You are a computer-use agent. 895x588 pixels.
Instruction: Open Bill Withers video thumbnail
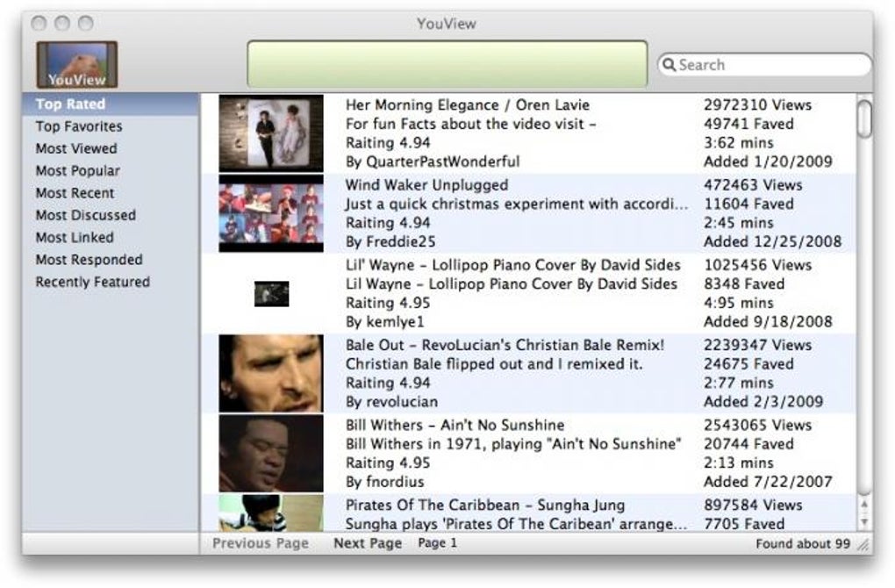(271, 453)
